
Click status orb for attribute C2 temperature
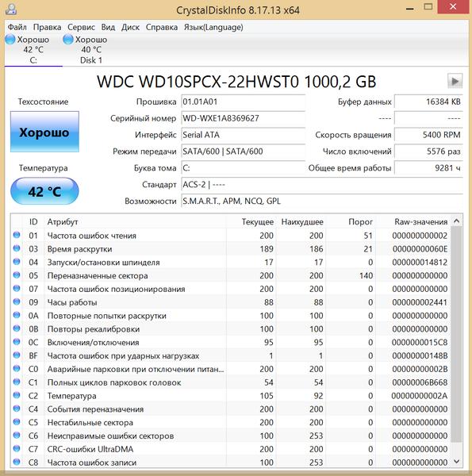coord(17,395)
